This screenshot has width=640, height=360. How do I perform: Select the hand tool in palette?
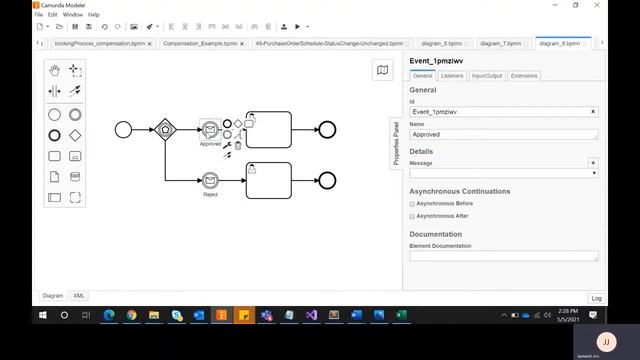click(x=54, y=70)
